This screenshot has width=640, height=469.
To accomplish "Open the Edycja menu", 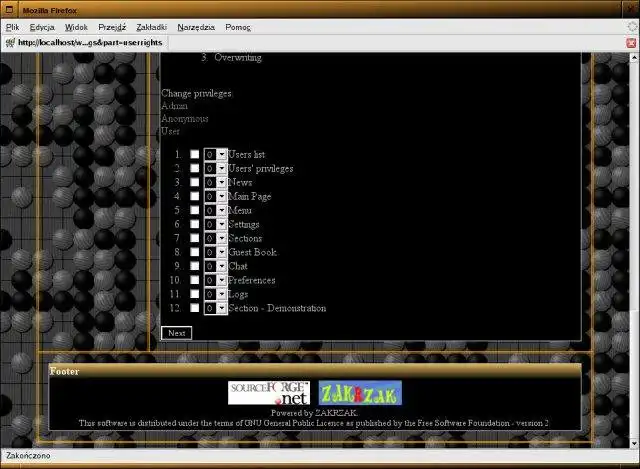I will (42, 27).
